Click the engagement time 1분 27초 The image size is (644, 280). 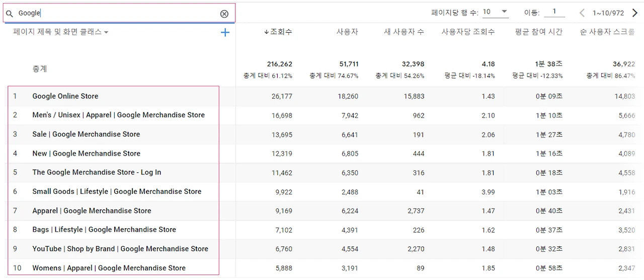(x=549, y=134)
